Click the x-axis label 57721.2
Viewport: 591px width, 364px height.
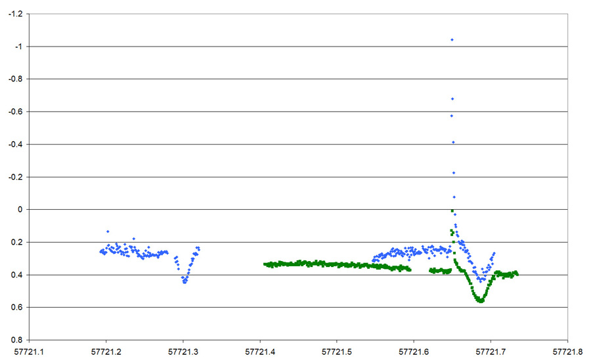[x=106, y=352]
